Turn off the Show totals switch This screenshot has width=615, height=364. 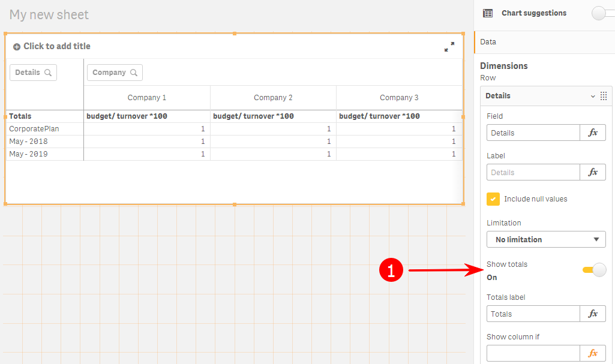tap(595, 270)
